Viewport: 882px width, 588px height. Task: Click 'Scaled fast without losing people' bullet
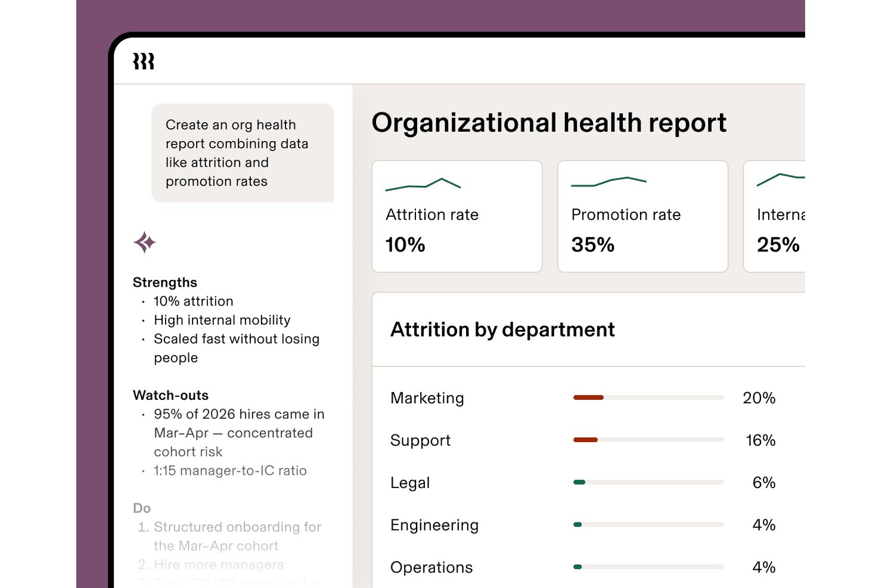point(237,348)
